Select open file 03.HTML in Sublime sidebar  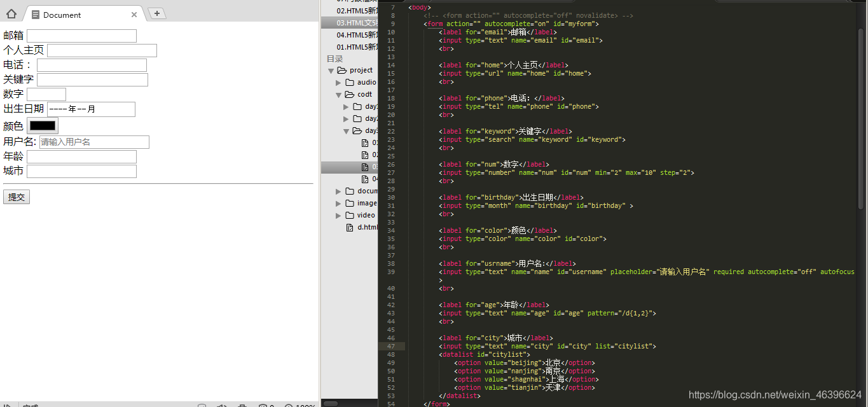point(350,23)
